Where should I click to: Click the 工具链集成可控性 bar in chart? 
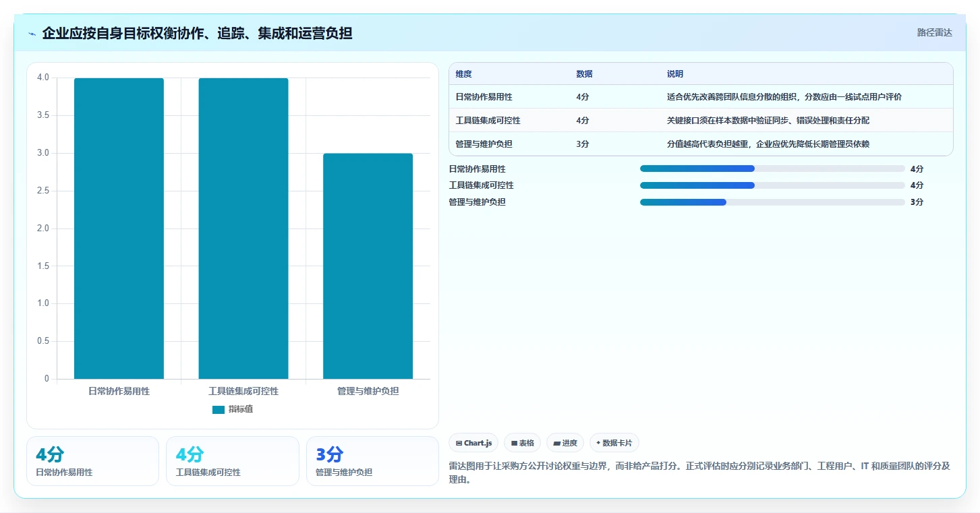click(x=243, y=229)
